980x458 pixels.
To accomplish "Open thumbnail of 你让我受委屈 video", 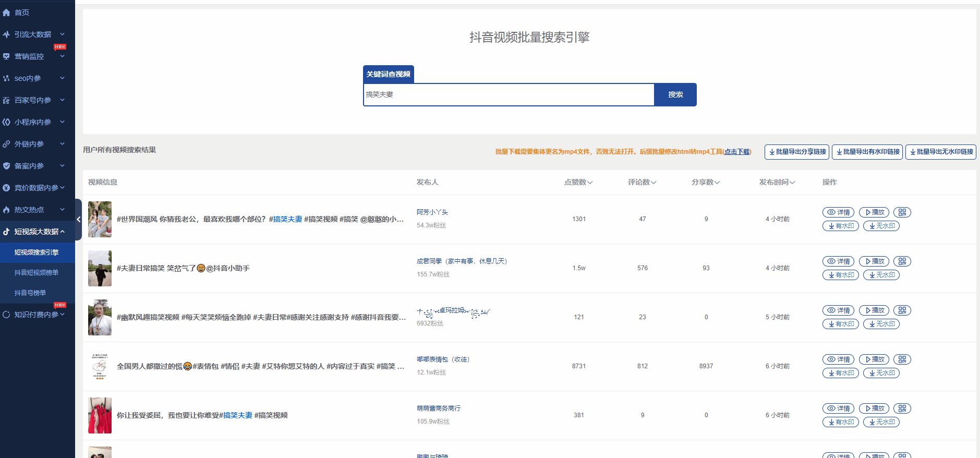I will (100, 415).
